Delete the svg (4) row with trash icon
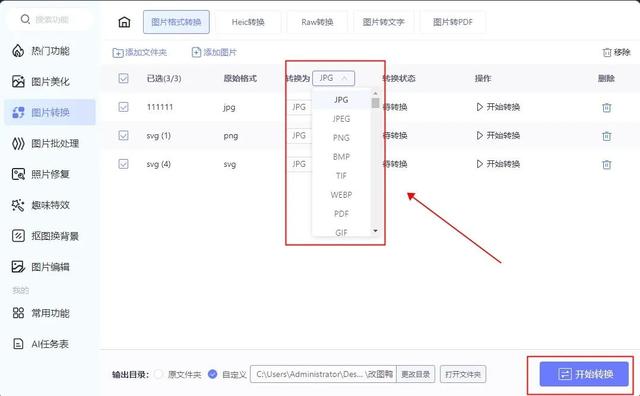This screenshot has width=640, height=396. 607,165
